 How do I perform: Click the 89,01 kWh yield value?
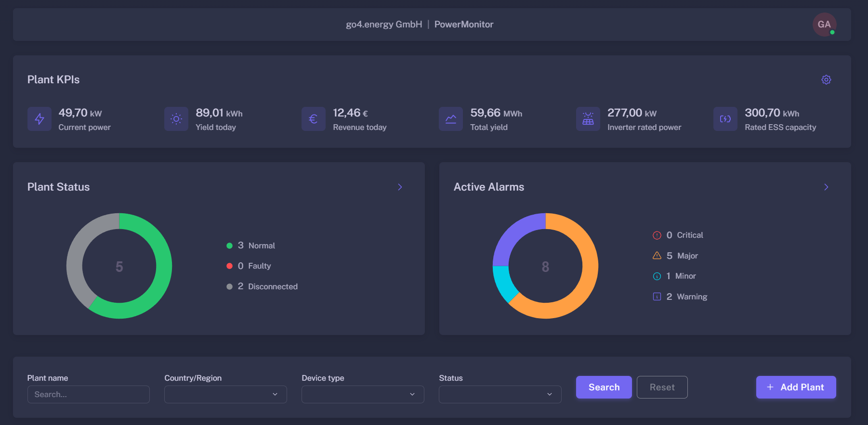(219, 113)
